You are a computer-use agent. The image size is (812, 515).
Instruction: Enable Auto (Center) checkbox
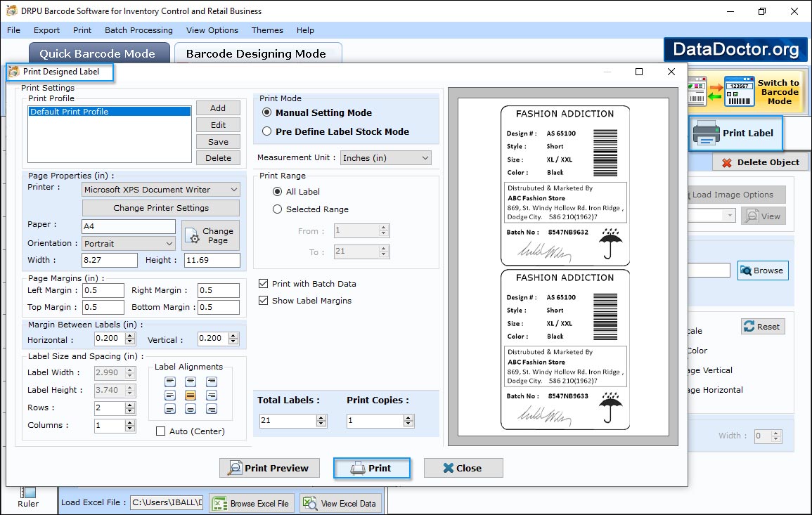[x=160, y=431]
